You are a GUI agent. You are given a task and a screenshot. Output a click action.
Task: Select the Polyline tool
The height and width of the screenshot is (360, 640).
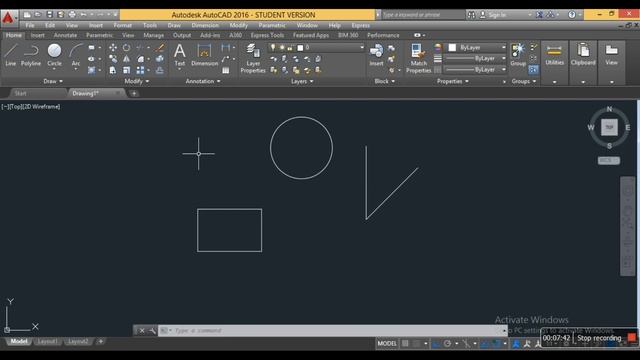click(31, 55)
